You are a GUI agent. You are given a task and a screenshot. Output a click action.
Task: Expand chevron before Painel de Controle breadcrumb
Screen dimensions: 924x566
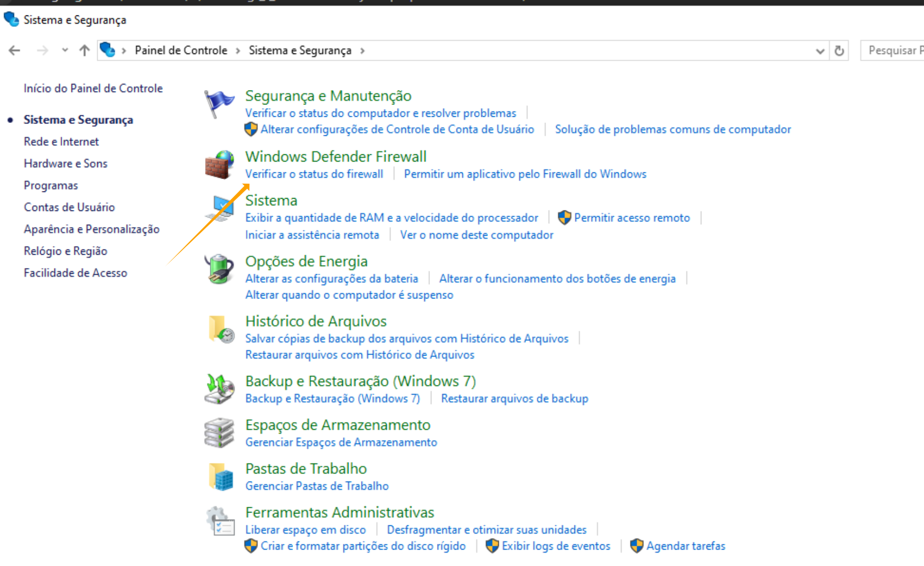(x=124, y=50)
